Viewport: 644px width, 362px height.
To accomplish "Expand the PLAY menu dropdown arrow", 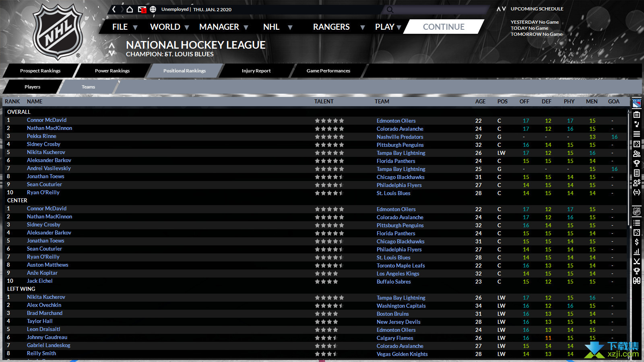I will pyautogui.click(x=399, y=27).
